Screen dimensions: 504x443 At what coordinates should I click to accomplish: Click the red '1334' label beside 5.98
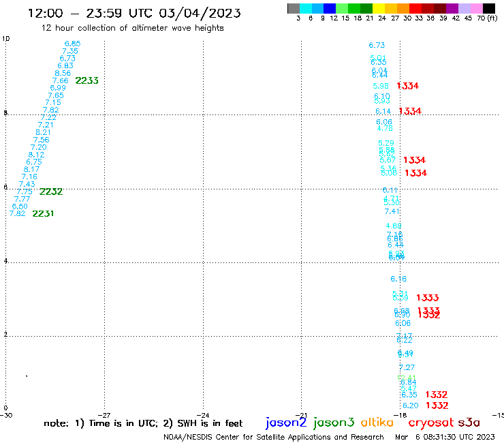408,86
